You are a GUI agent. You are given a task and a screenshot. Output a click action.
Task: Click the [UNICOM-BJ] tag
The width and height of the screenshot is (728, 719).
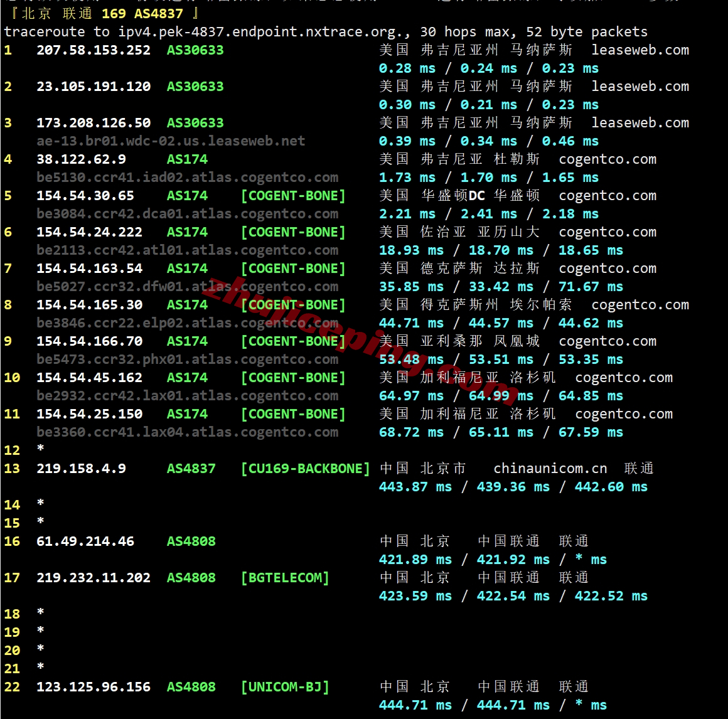coord(284,687)
